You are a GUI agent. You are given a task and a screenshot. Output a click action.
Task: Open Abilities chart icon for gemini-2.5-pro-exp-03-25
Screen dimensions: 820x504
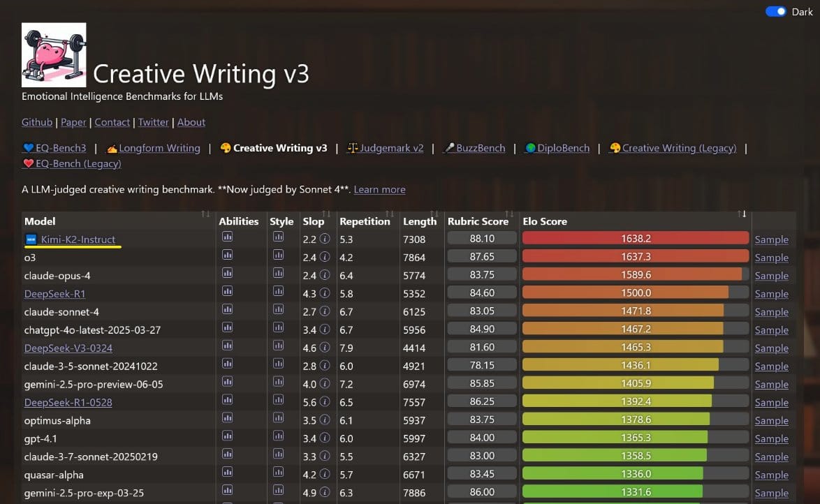coord(227,491)
